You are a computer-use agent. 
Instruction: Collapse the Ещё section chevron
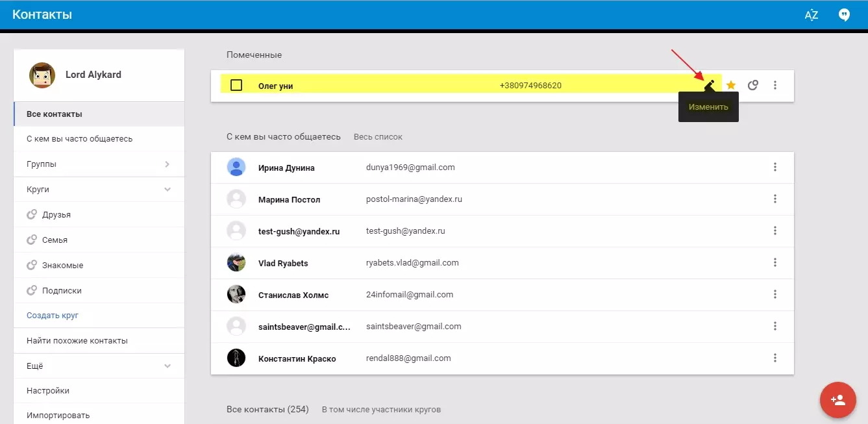167,366
